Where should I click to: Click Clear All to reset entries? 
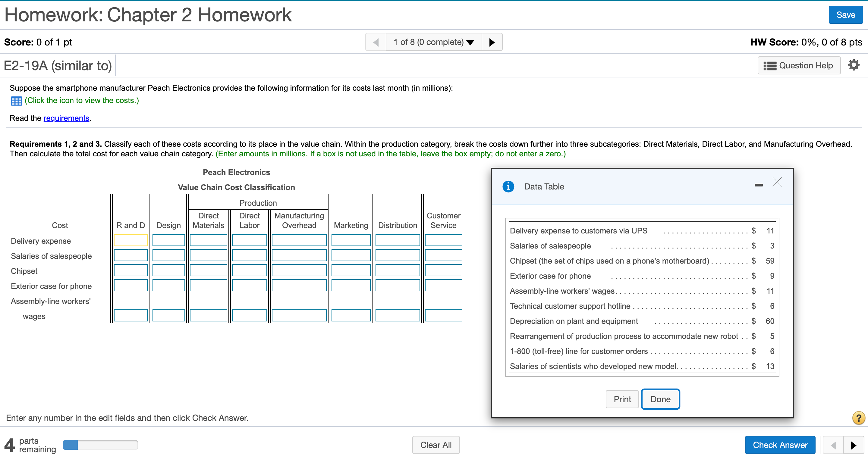[x=436, y=445]
